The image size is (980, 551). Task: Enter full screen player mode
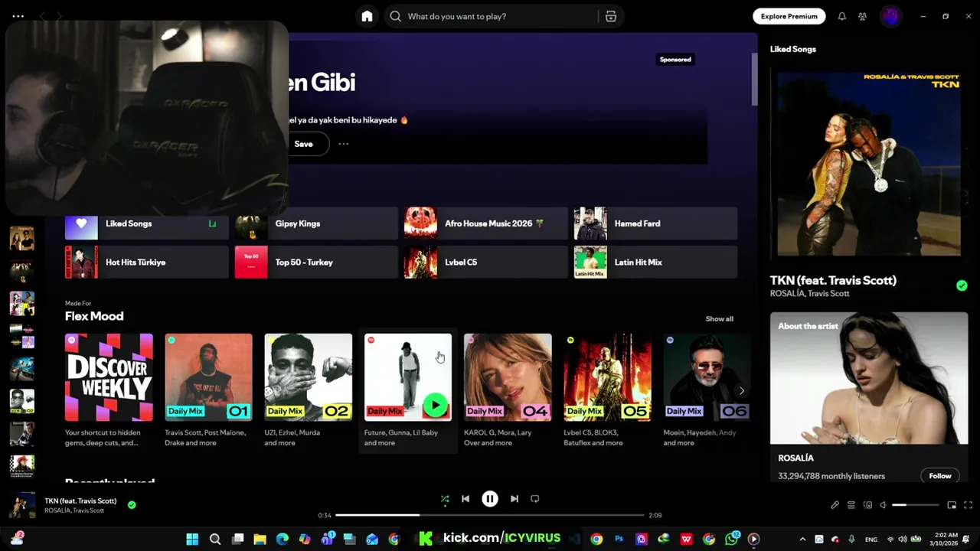pos(969,505)
